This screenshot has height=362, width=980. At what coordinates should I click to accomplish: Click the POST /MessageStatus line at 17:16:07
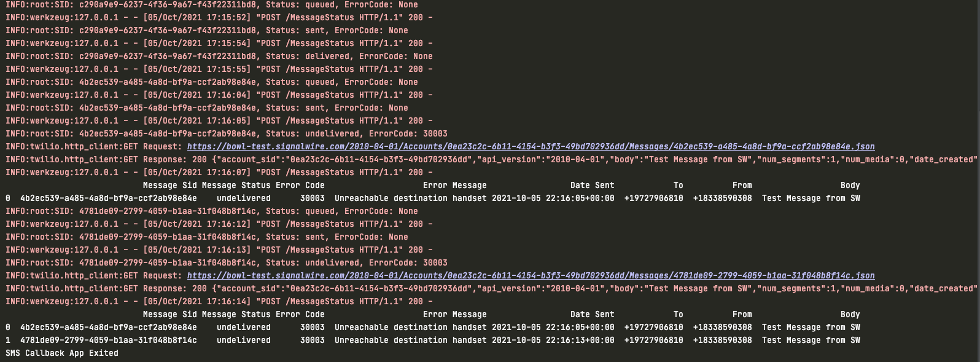pyautogui.click(x=219, y=173)
